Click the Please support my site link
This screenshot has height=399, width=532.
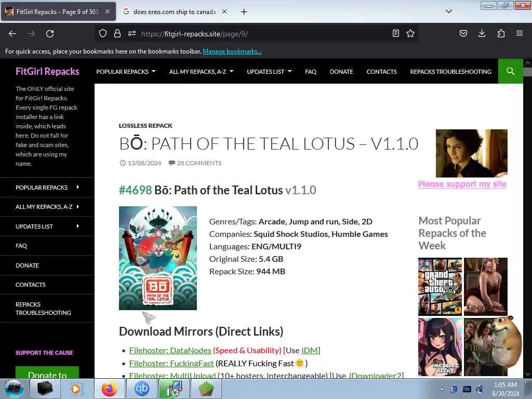[462, 184]
